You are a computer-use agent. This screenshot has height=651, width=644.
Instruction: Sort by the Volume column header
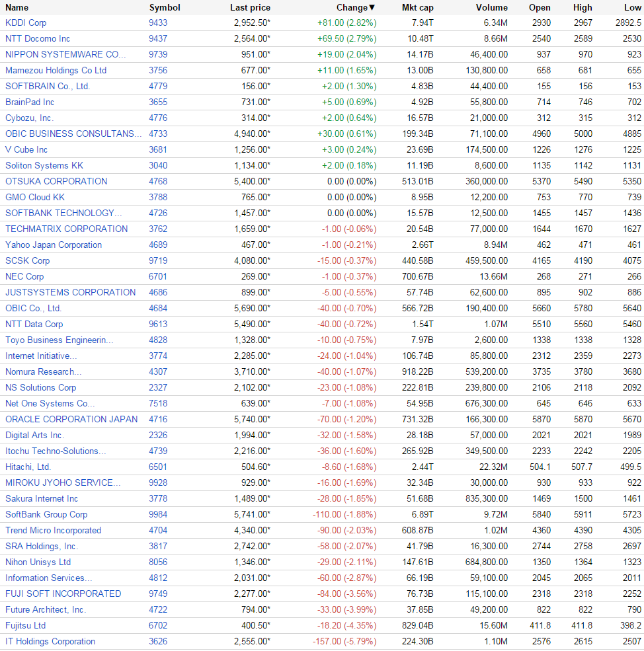coord(491,7)
